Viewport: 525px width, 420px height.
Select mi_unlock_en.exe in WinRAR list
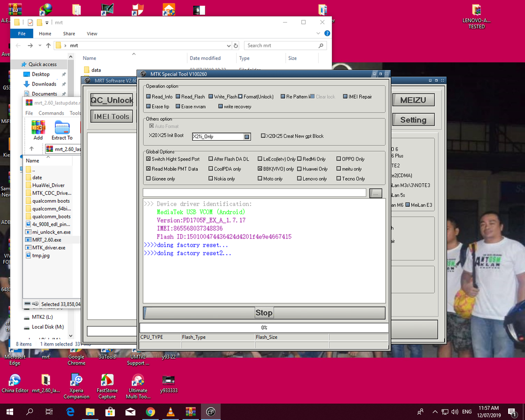pos(51,232)
